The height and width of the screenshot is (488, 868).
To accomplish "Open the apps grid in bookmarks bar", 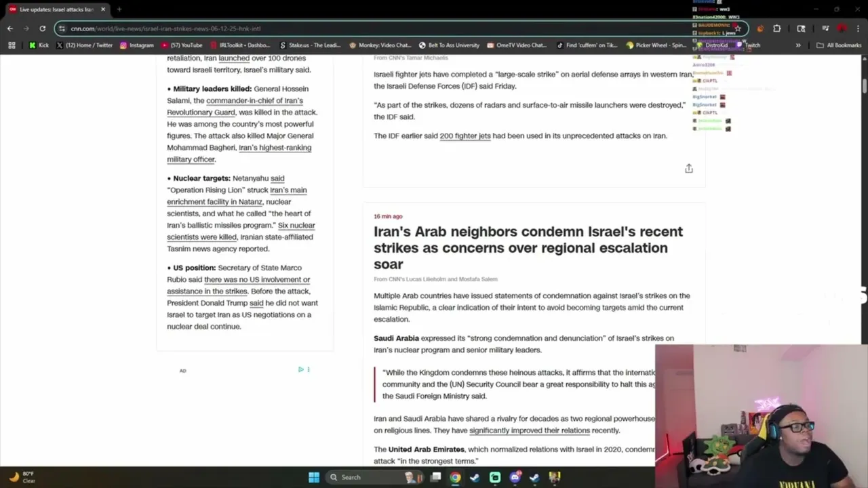I will 12,45.
